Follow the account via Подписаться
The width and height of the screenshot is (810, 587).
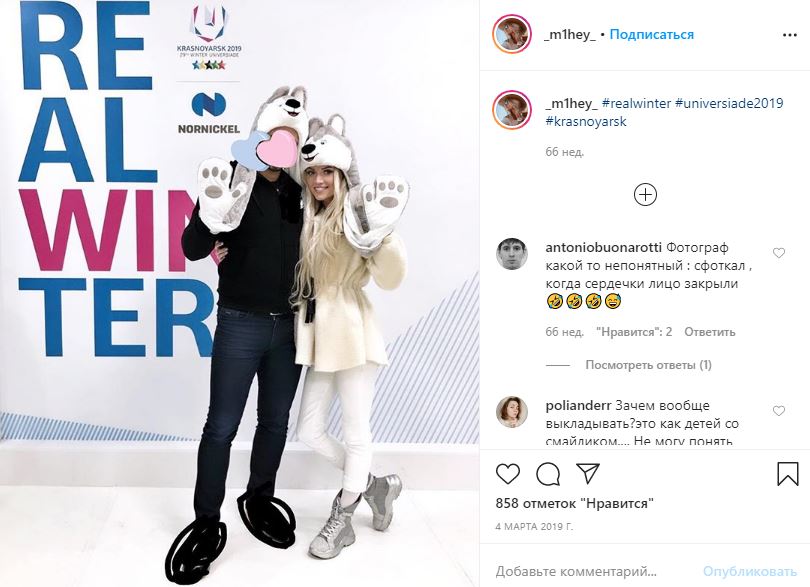click(651, 35)
